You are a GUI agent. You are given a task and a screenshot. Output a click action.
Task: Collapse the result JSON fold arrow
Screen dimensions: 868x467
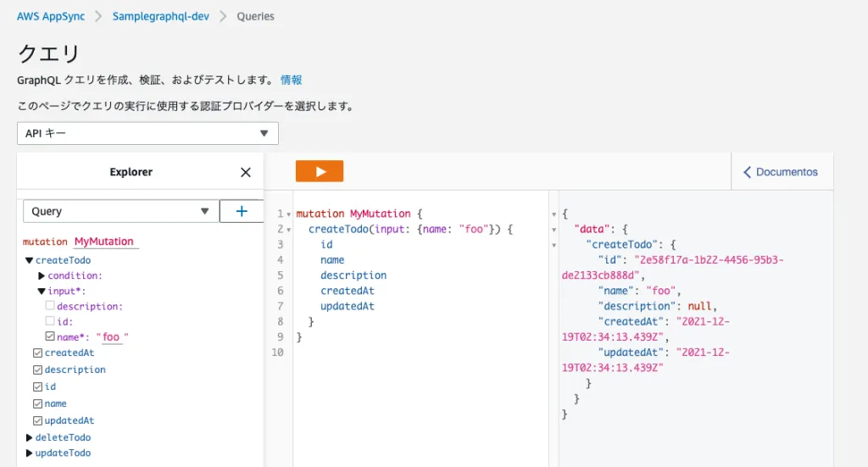[x=554, y=214]
